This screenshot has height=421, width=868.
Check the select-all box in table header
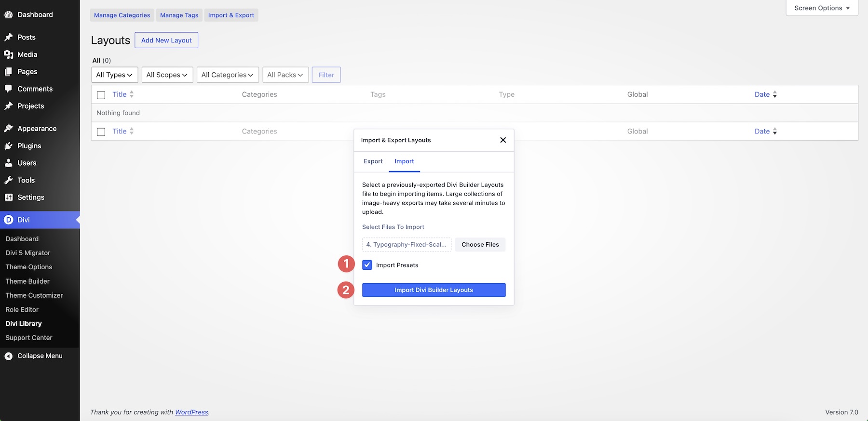coord(101,95)
